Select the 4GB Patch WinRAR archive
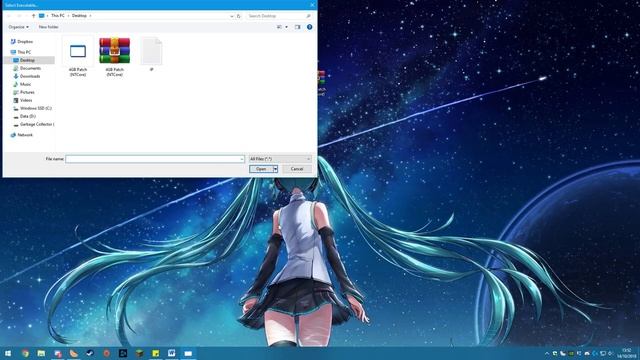 coord(115,57)
